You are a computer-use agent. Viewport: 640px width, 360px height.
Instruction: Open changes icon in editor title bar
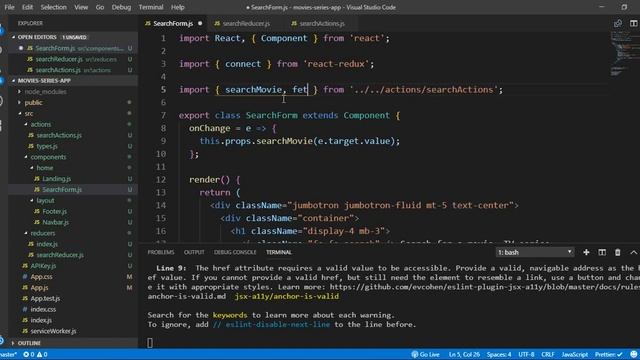coord(618,23)
